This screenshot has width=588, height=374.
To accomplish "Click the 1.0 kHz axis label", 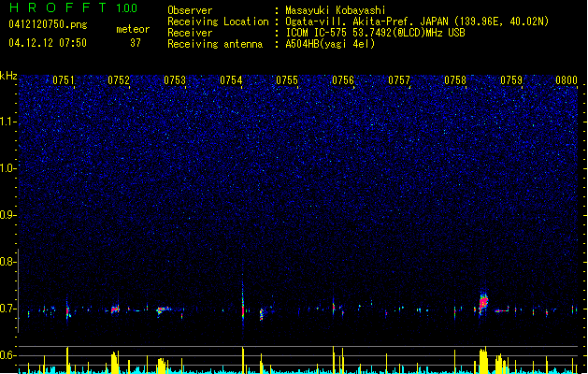I will coord(7,168).
